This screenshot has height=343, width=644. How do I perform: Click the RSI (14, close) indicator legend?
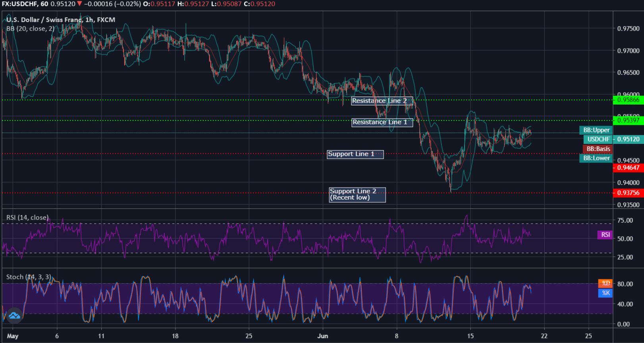pyautogui.click(x=27, y=217)
